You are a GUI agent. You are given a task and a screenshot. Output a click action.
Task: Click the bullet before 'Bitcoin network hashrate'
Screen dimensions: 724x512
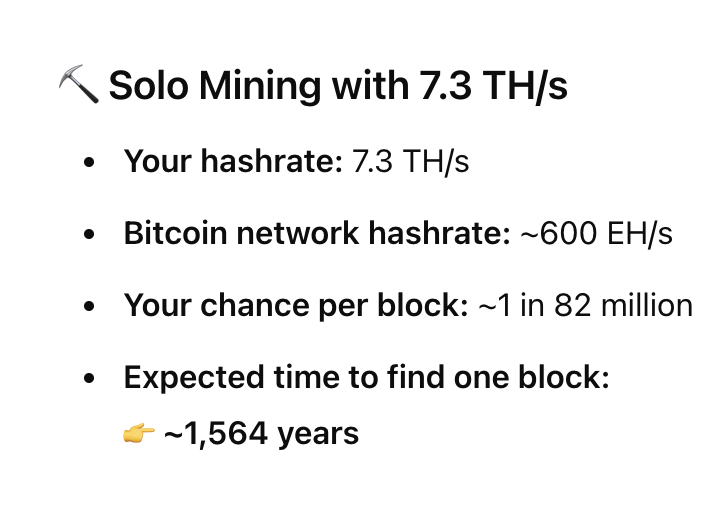tap(89, 234)
